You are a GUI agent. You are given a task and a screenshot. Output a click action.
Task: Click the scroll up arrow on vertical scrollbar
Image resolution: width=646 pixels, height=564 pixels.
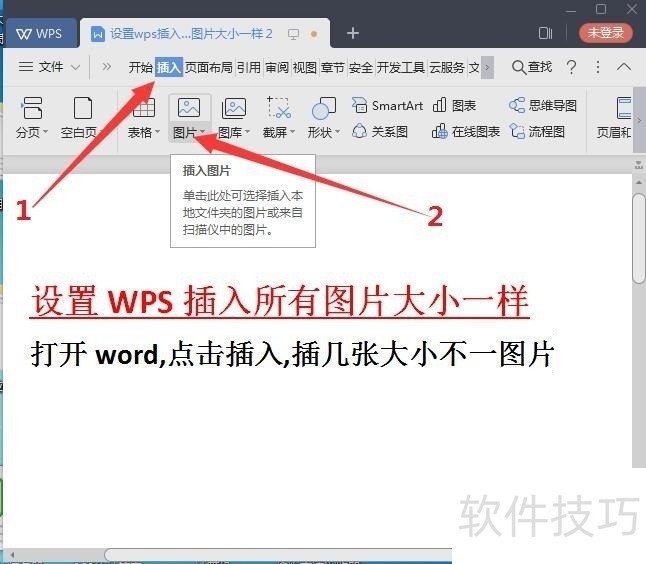pyautogui.click(x=639, y=182)
